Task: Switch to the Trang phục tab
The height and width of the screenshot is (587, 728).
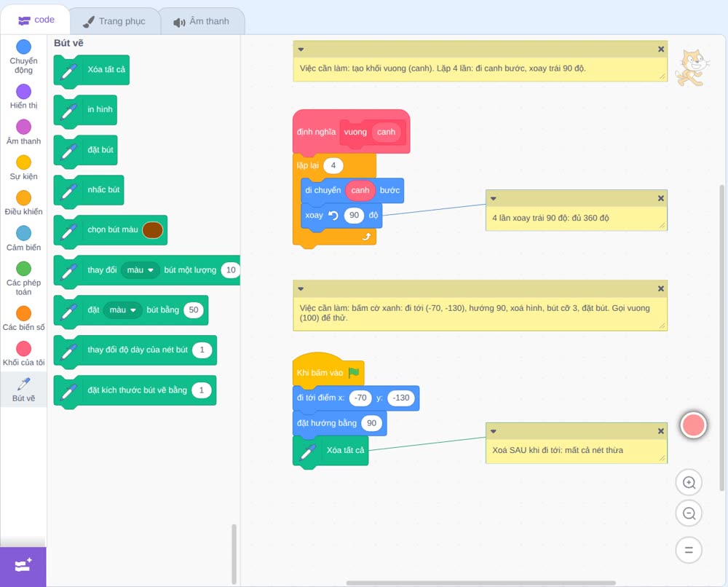Action: (114, 21)
